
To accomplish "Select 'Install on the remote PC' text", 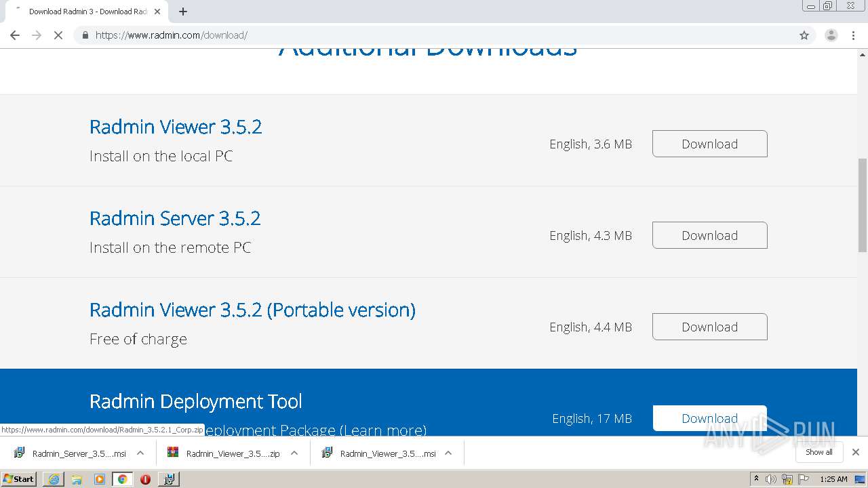I will click(170, 247).
